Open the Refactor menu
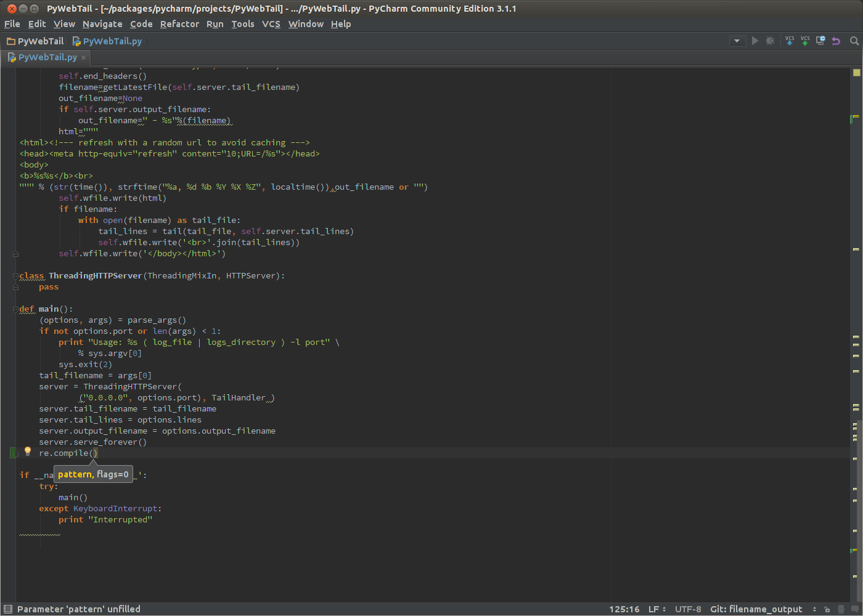This screenshot has height=616, width=863. point(179,24)
